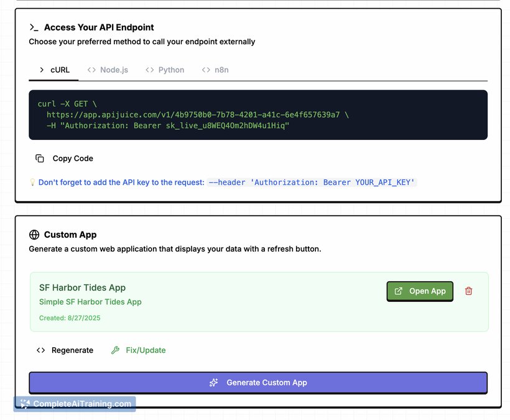Click the globe icon next to Custom App
The image size is (510, 420).
pyautogui.click(x=34, y=235)
